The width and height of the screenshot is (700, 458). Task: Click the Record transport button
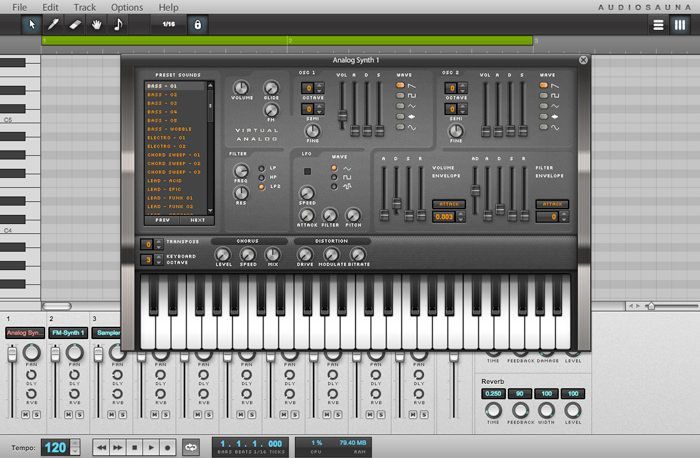(167, 447)
